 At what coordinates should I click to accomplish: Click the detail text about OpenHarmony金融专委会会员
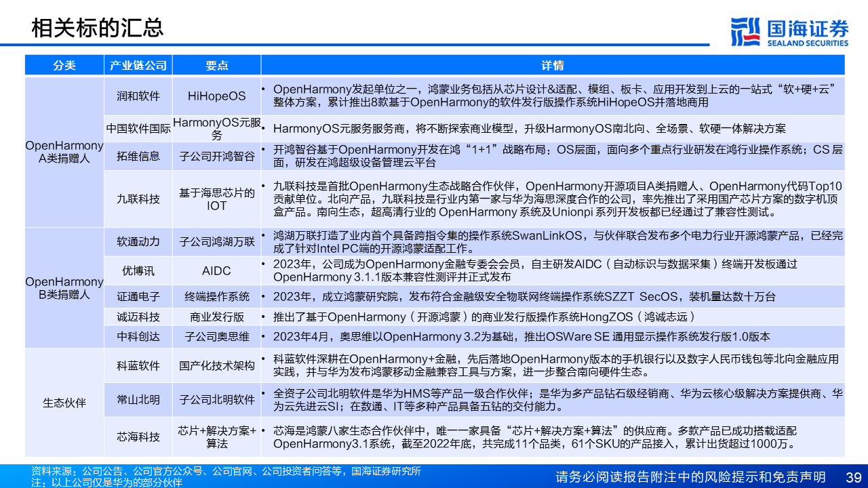(x=535, y=270)
